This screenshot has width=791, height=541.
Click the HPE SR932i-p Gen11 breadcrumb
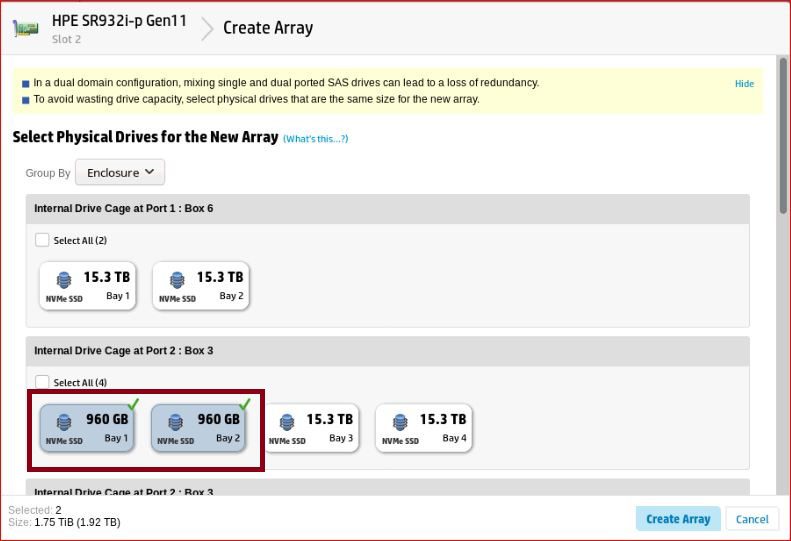[119, 20]
